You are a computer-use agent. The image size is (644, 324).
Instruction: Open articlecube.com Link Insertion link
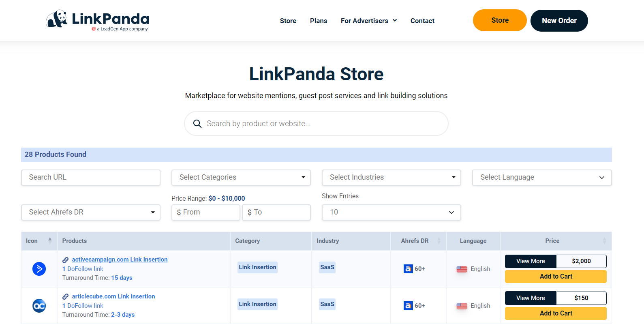[113, 296]
